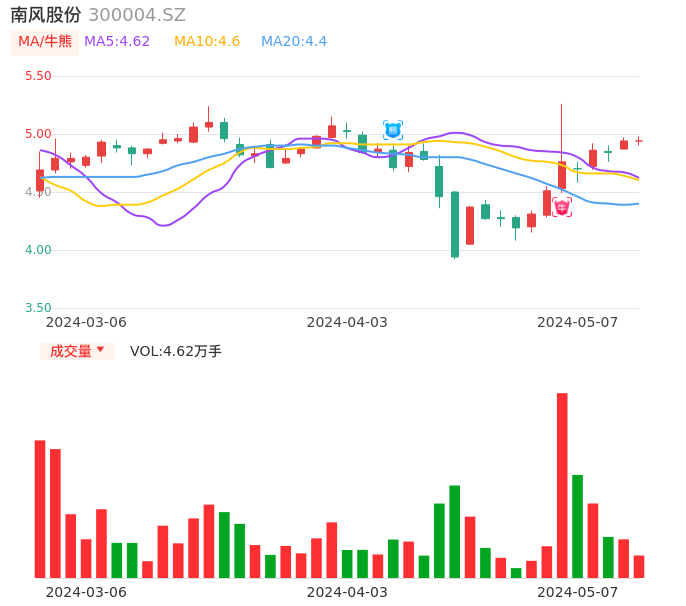Click the blue bear (熊) signal icon
This screenshot has width=686, height=606.
[x=393, y=130]
